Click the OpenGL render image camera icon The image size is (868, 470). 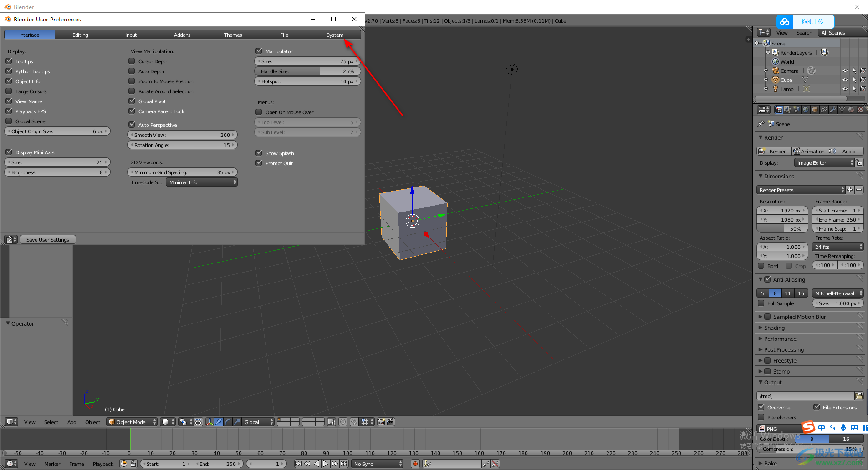[382, 422]
